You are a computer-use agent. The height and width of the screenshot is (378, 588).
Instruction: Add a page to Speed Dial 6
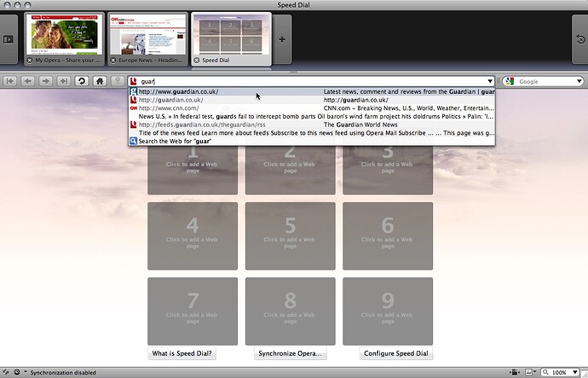pyautogui.click(x=388, y=236)
